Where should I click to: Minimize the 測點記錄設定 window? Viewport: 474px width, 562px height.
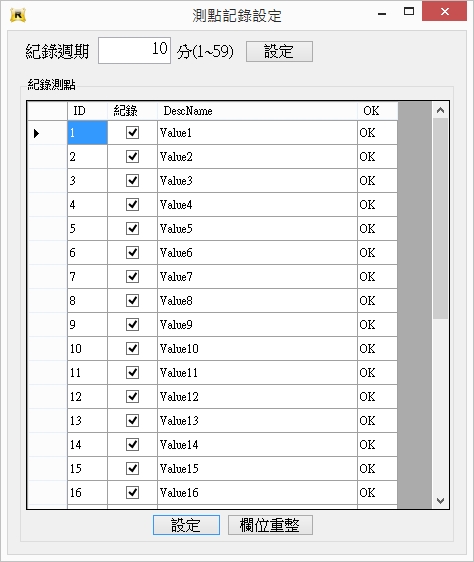pyautogui.click(x=382, y=13)
